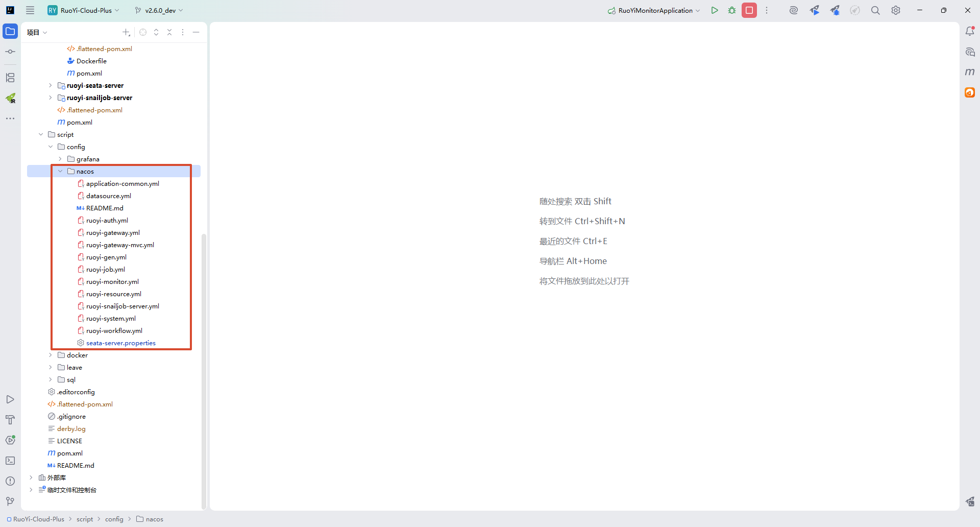Image resolution: width=980 pixels, height=527 pixels.
Task: Click the Debug bug icon
Action: (x=732, y=10)
